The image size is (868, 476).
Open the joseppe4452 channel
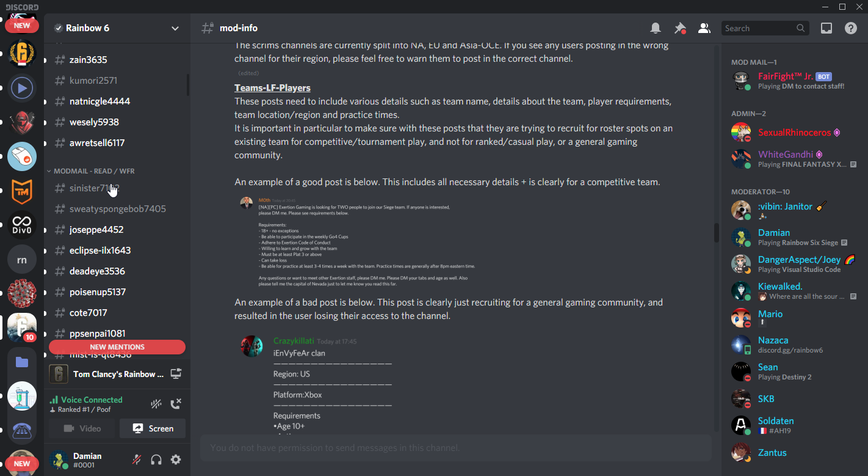pos(96,230)
